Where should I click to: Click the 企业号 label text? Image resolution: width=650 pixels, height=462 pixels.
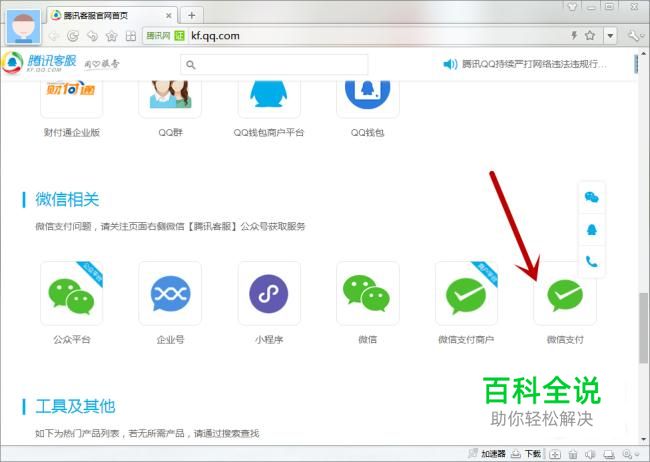click(x=170, y=340)
